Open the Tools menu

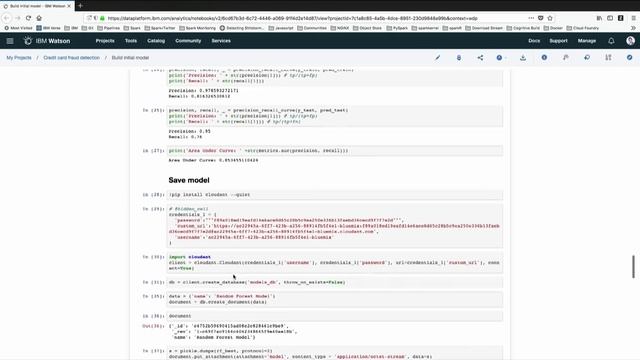point(131,41)
